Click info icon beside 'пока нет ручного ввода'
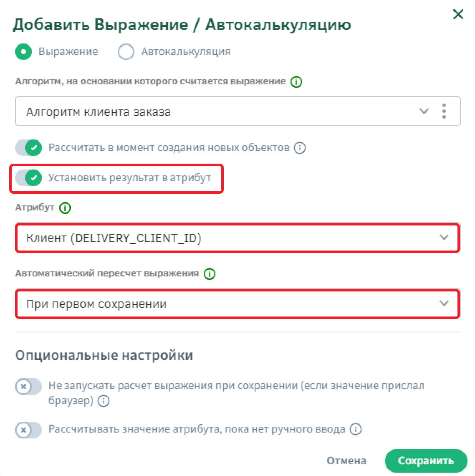 pyautogui.click(x=356, y=429)
